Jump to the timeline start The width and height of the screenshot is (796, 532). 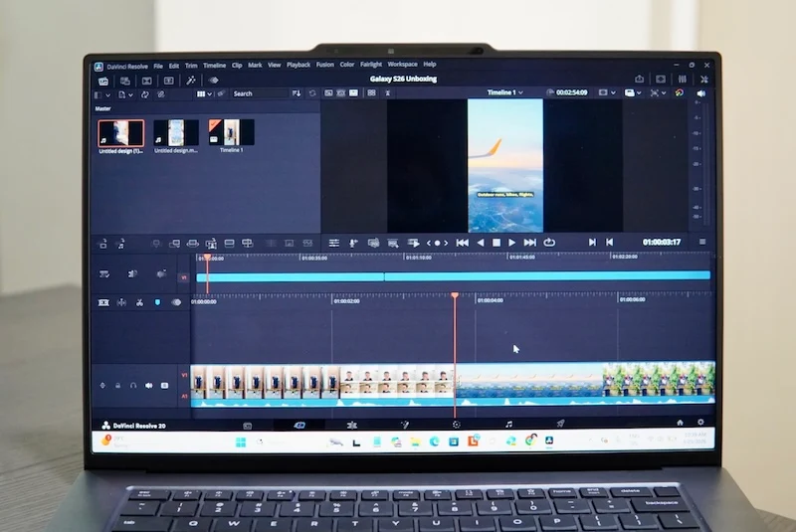(462, 243)
